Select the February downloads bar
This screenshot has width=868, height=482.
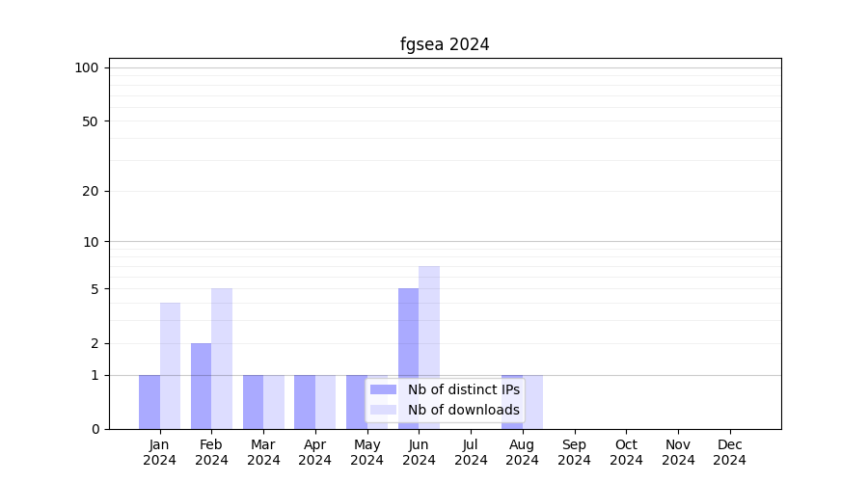pos(222,359)
